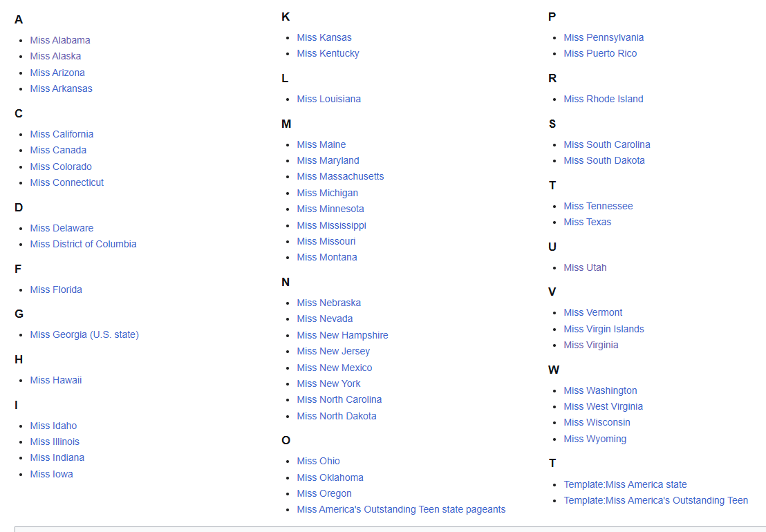766x532 pixels.
Task: Open Miss Massachusetts article
Action: pos(340,176)
